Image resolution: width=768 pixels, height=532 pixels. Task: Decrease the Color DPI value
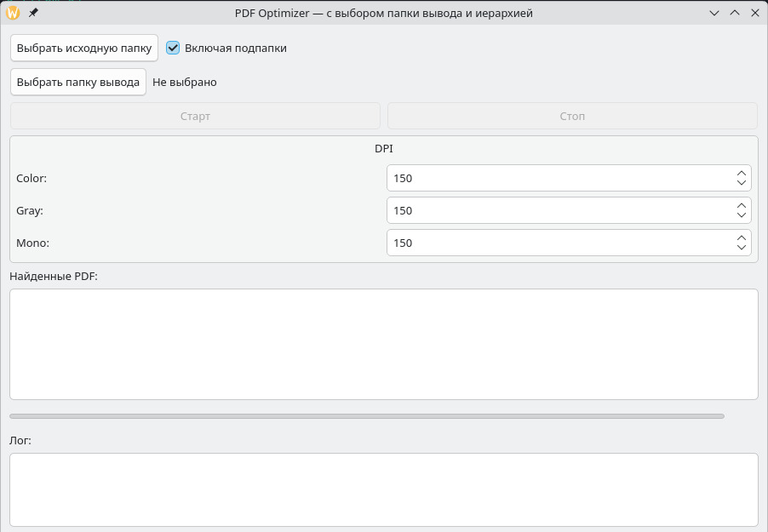[742, 183]
